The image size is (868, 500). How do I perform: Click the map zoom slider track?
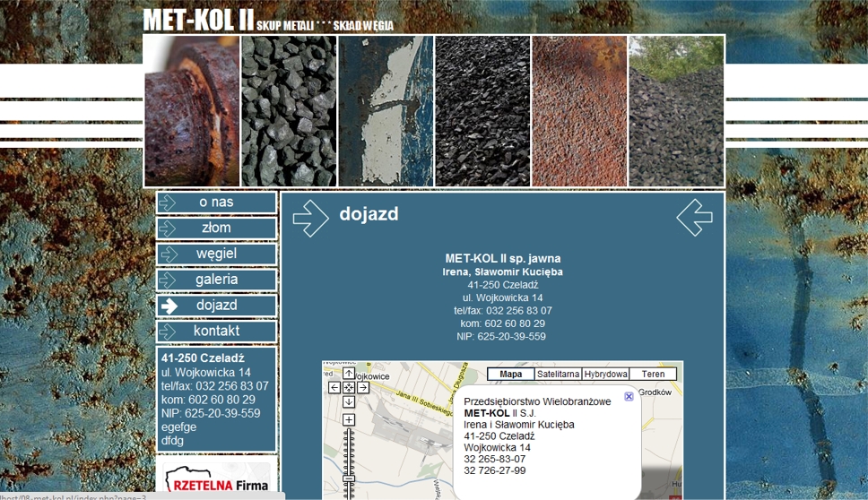pyautogui.click(x=349, y=453)
